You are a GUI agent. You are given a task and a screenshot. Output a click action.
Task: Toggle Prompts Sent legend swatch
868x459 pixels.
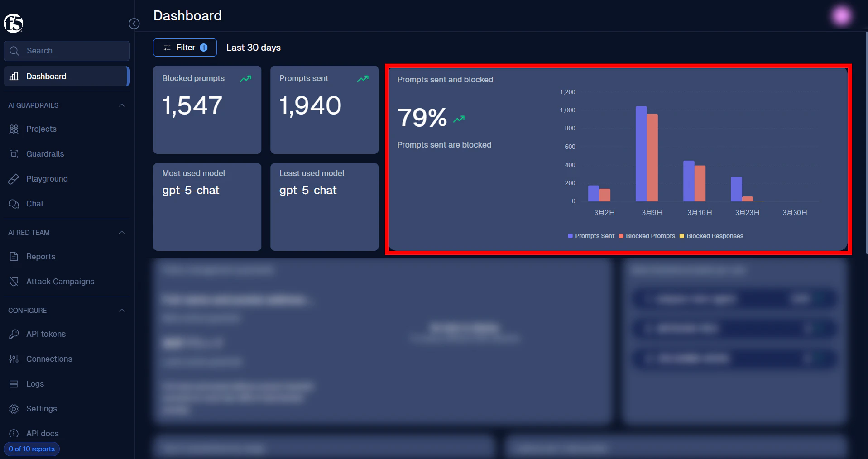(x=570, y=236)
